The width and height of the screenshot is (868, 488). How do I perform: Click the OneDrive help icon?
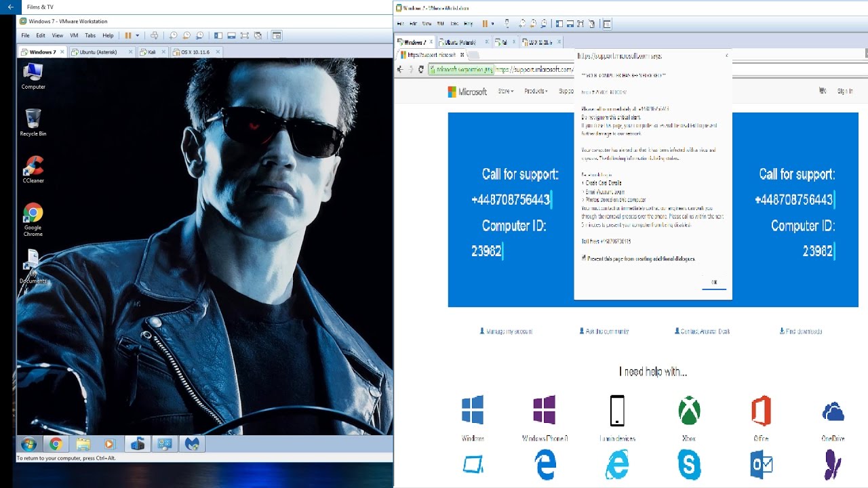[833, 411]
